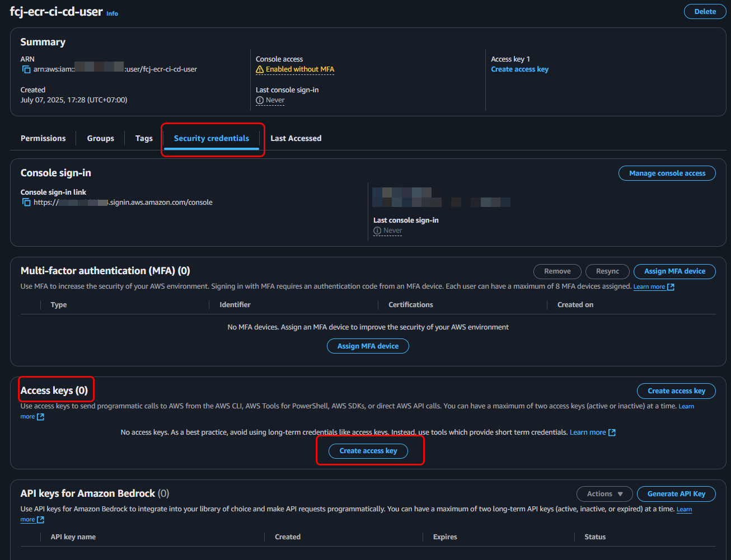Go to Last Accessed tab
The height and width of the screenshot is (560, 731).
pyautogui.click(x=296, y=138)
